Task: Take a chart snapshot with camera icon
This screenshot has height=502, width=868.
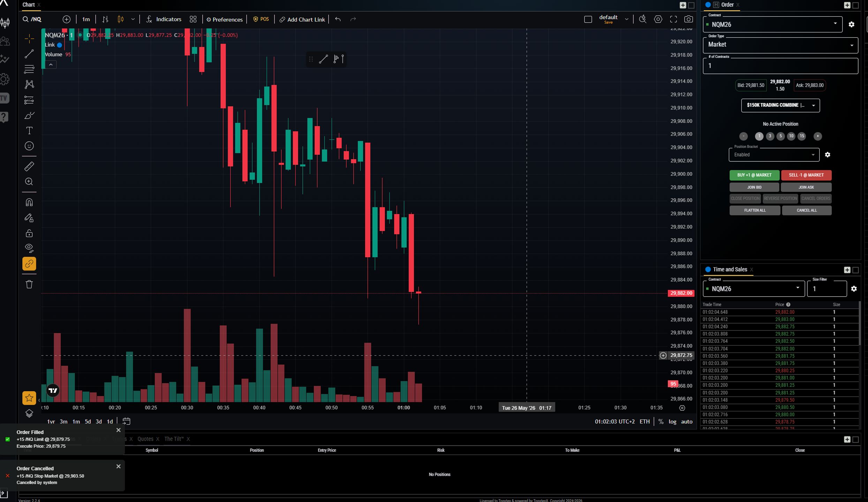Action: pos(688,19)
